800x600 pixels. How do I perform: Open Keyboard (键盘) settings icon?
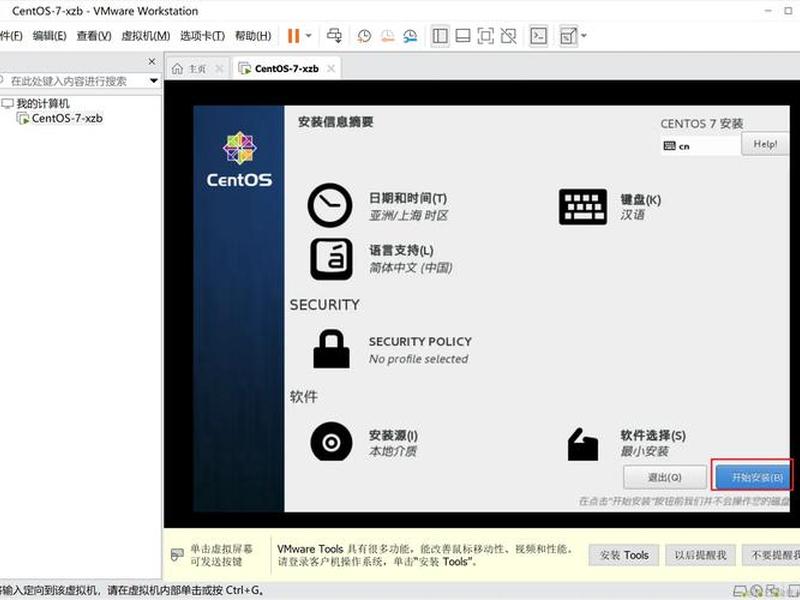583,207
